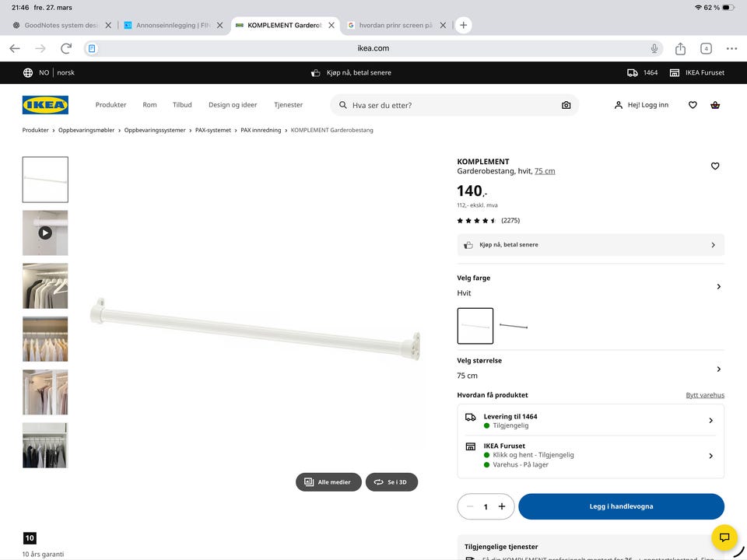Viewport: 747px width, 560px height.
Task: Select the dark grey colour swatch
Action: [x=514, y=326]
